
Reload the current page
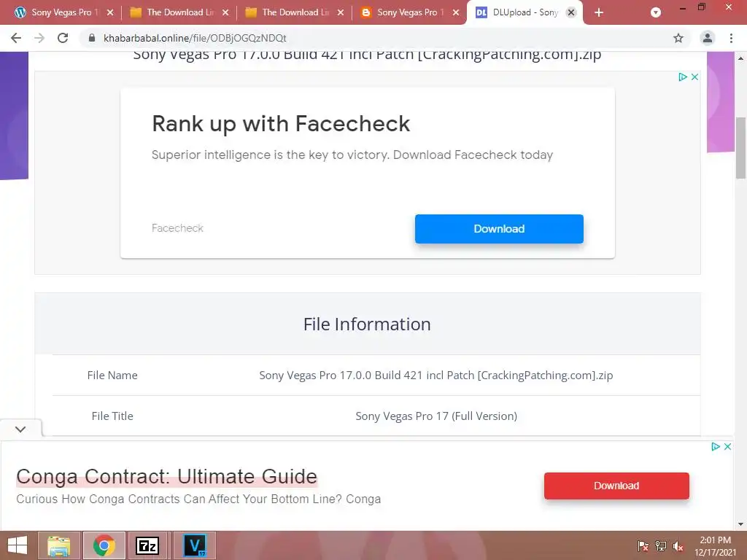pyautogui.click(x=63, y=38)
